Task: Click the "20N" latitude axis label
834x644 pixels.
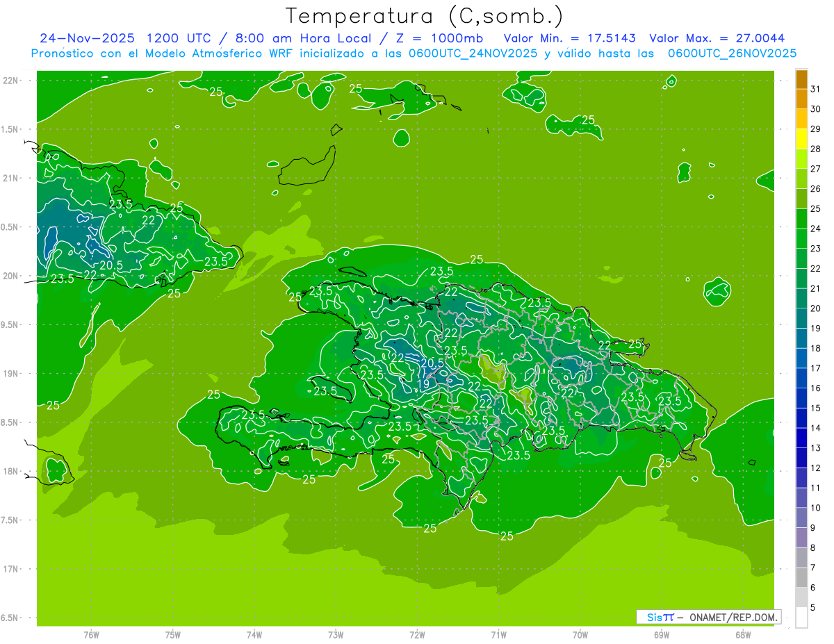Action: click(12, 276)
